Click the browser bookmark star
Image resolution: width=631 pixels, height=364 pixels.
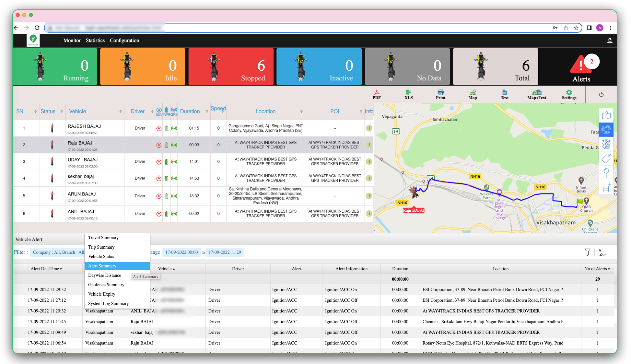click(576, 28)
